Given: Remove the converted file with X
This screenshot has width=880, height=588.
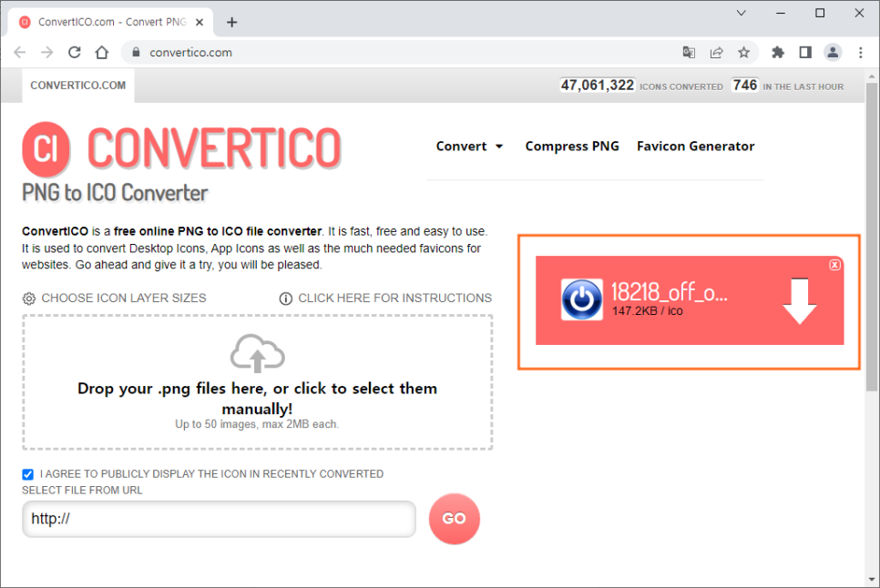Looking at the screenshot, I should 834,265.
